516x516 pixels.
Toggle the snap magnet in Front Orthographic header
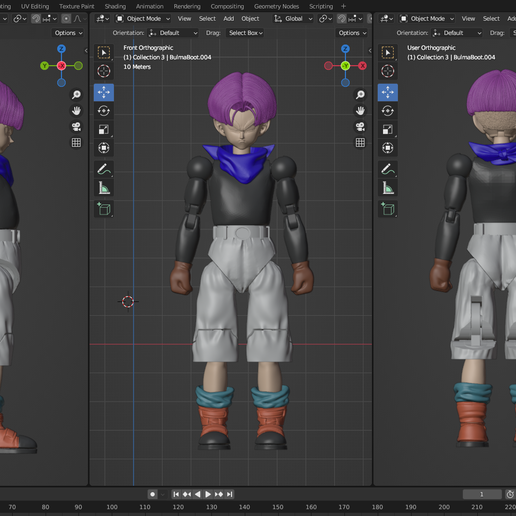coord(342,19)
